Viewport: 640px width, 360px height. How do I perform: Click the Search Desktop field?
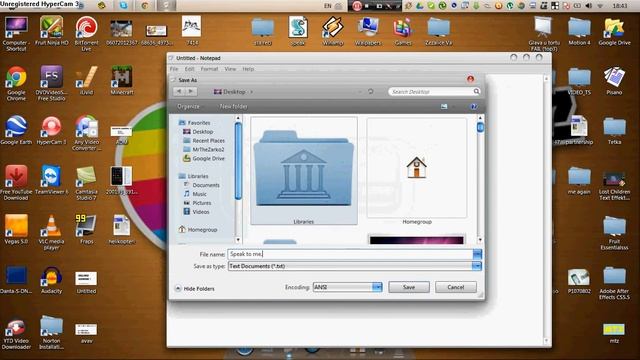(431, 91)
